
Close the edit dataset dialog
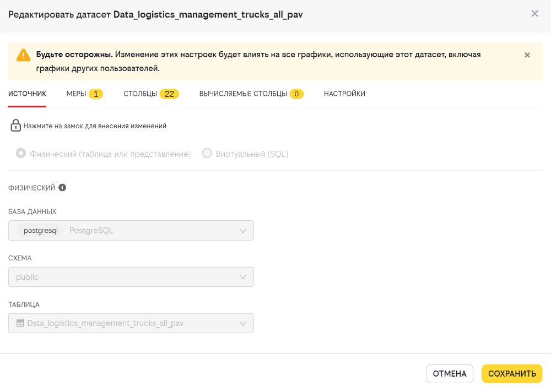pyautogui.click(x=534, y=14)
